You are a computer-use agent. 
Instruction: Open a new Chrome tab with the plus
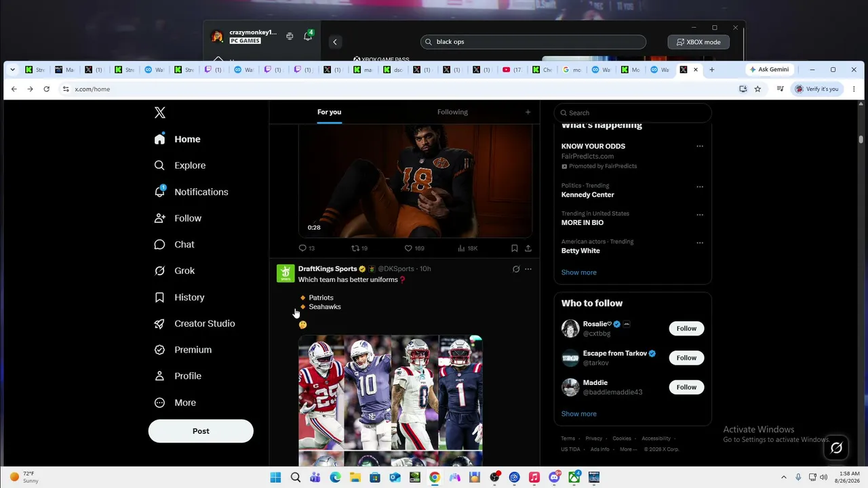point(711,69)
